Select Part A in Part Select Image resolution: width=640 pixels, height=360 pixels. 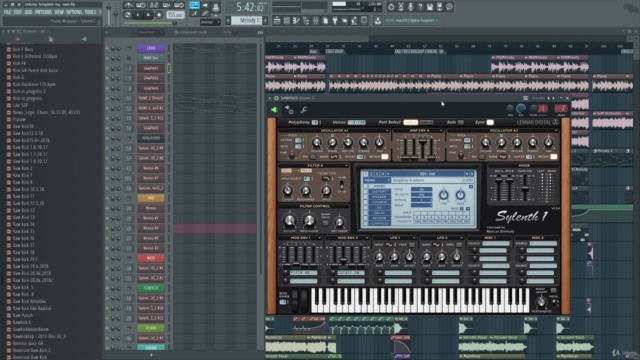[x=411, y=122]
